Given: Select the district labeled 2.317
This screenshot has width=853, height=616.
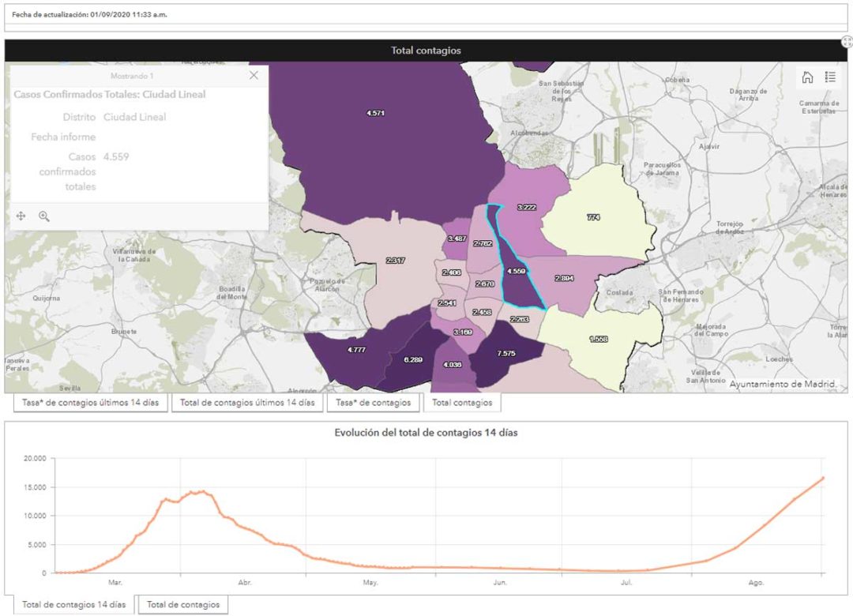Looking at the screenshot, I should [395, 261].
